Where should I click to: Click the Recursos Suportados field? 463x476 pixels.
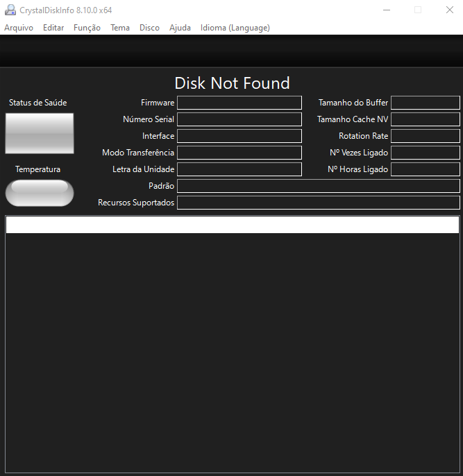tap(319, 203)
